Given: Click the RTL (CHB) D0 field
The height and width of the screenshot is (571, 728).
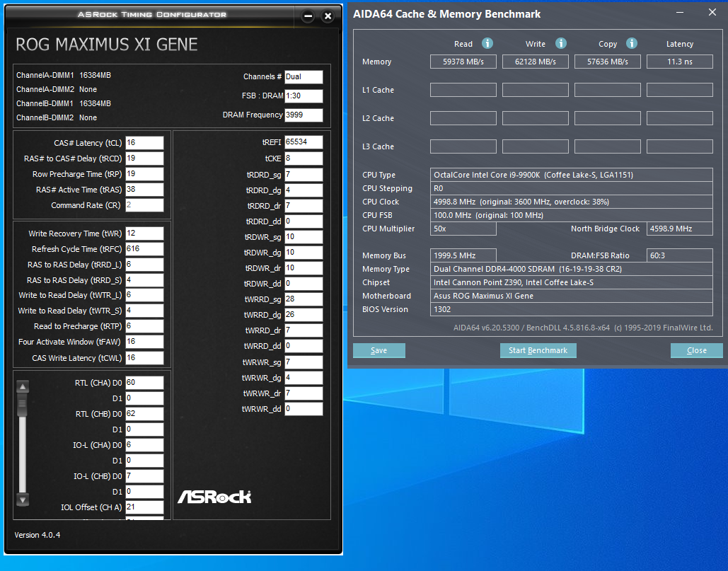Looking at the screenshot, I should (144, 414).
